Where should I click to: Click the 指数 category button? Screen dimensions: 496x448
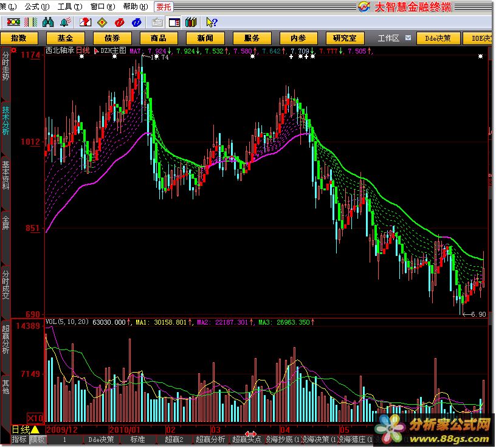point(19,38)
